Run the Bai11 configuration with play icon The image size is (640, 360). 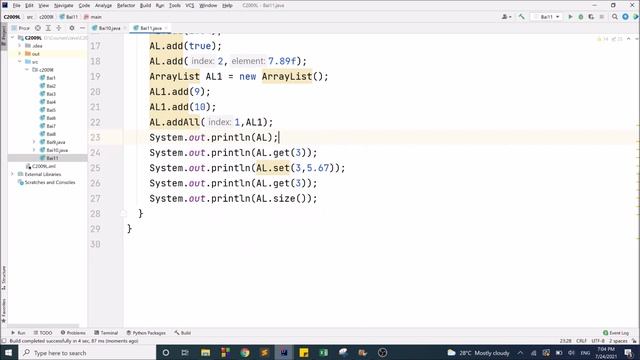click(570, 17)
